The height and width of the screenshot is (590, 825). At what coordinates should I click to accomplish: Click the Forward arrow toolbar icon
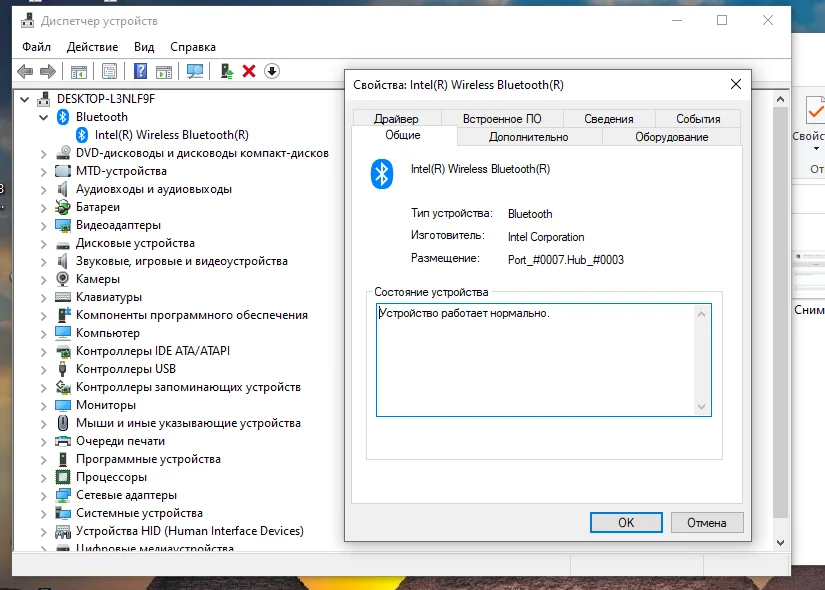tap(48, 71)
